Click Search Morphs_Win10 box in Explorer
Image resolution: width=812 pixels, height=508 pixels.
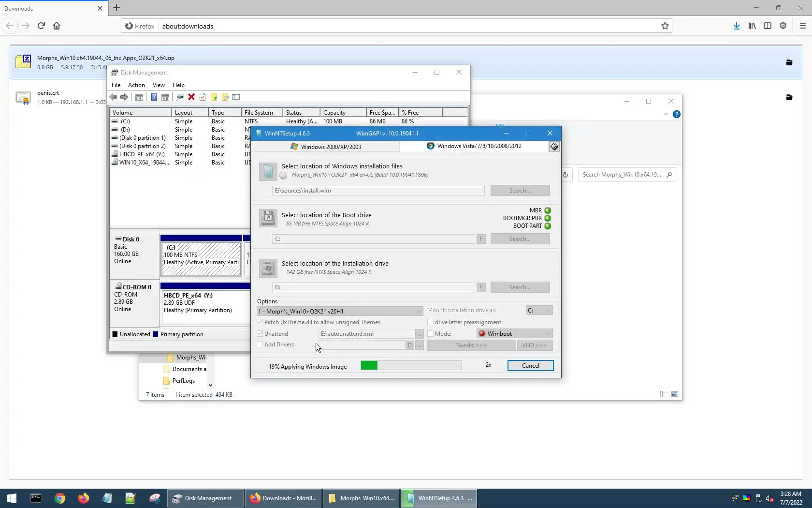coord(627,175)
